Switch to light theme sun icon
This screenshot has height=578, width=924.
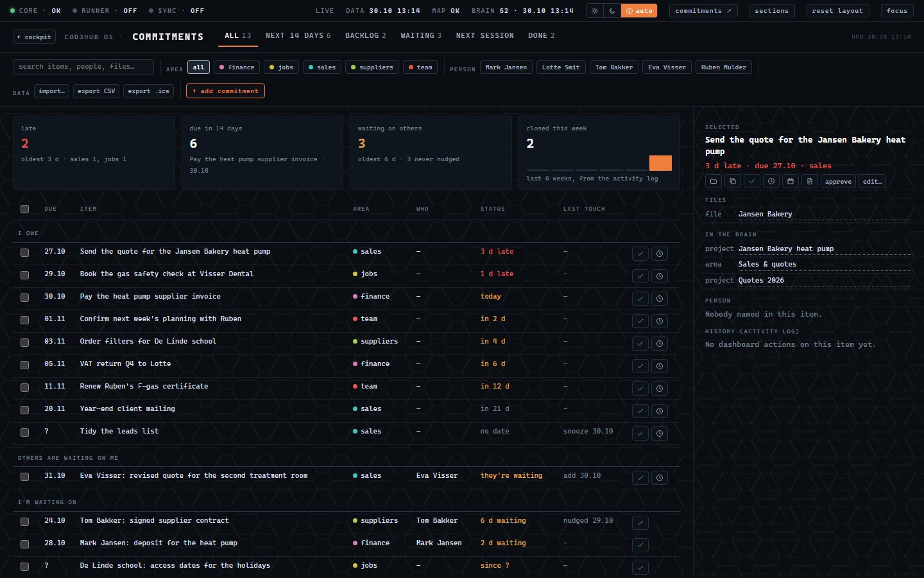[595, 11]
